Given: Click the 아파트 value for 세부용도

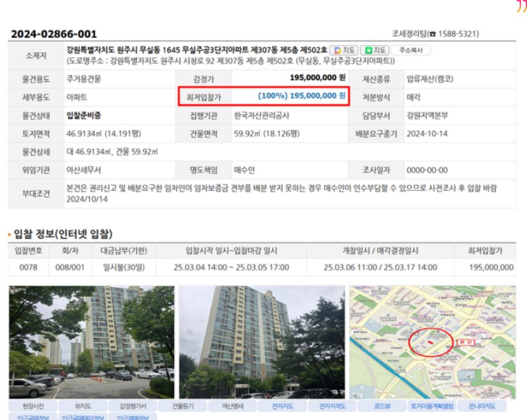Looking at the screenshot, I should [x=77, y=97].
